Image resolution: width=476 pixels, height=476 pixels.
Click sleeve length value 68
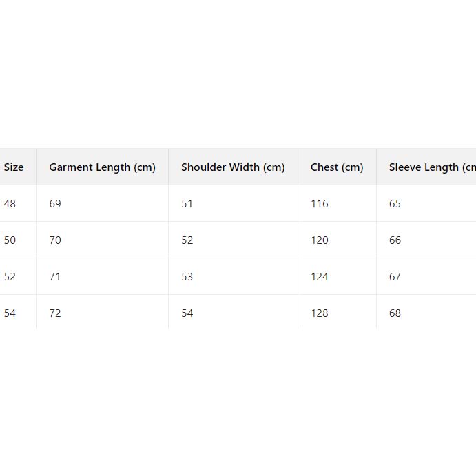click(x=395, y=313)
